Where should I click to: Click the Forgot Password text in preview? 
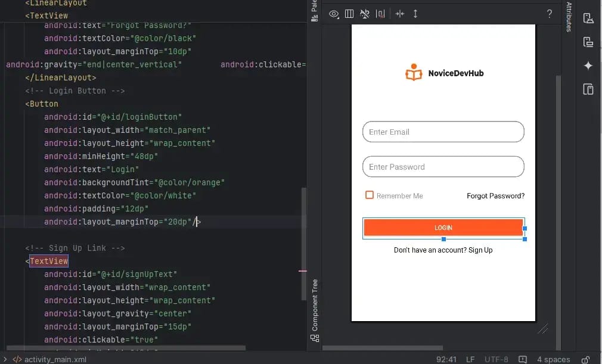495,195
